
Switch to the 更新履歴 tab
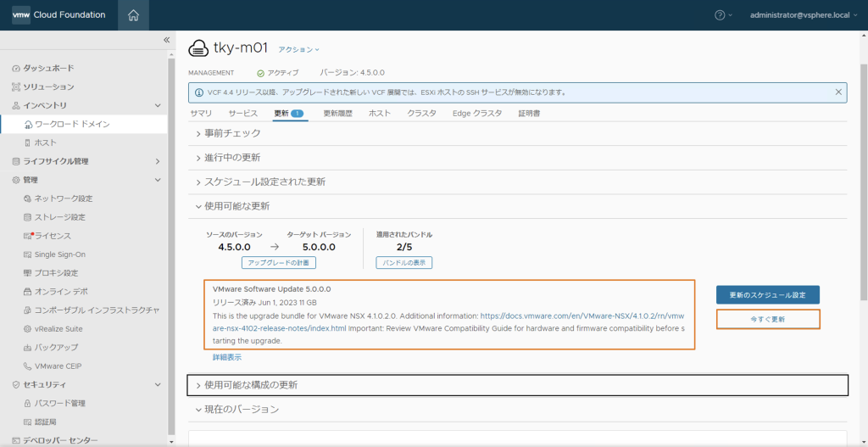(337, 113)
